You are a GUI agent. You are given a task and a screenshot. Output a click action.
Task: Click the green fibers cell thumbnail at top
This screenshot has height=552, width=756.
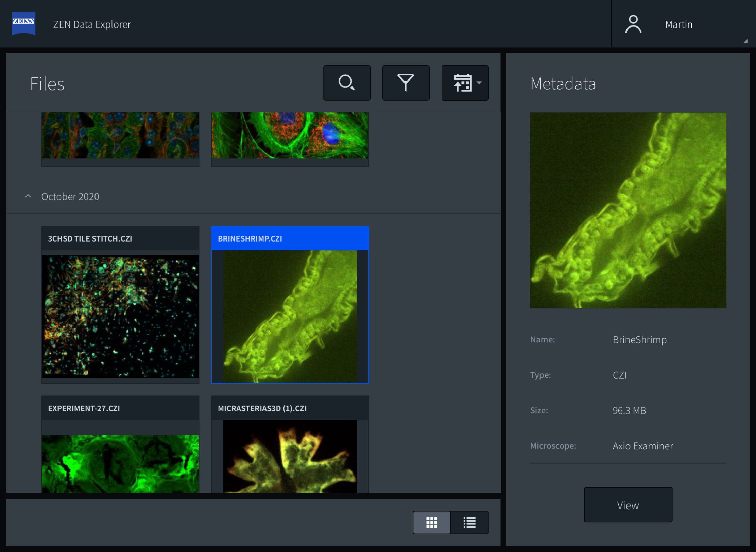coord(290,135)
